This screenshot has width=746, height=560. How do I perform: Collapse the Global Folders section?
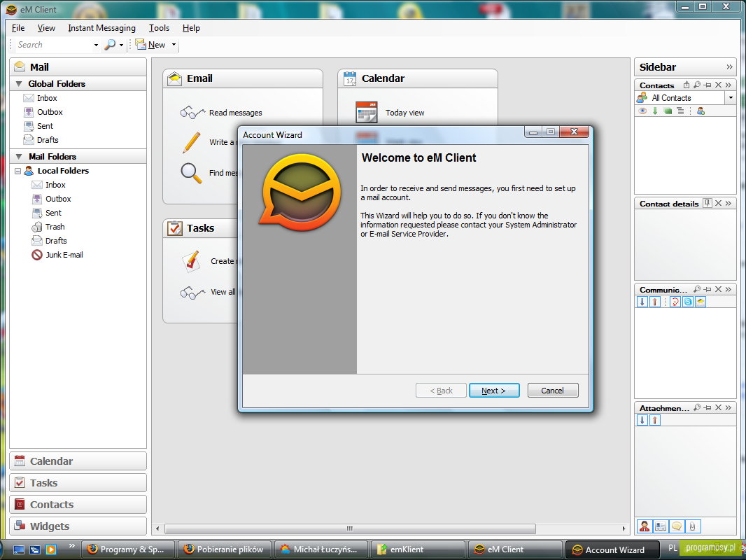pyautogui.click(x=19, y=84)
